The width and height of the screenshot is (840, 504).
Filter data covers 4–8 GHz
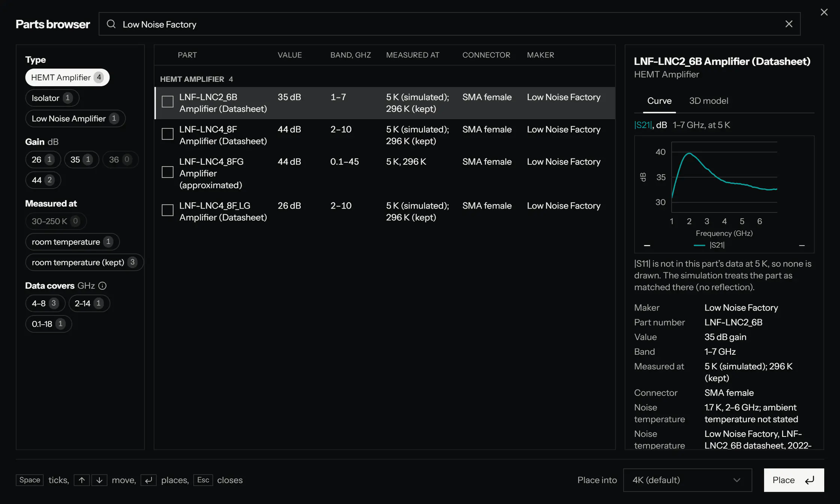[45, 303]
